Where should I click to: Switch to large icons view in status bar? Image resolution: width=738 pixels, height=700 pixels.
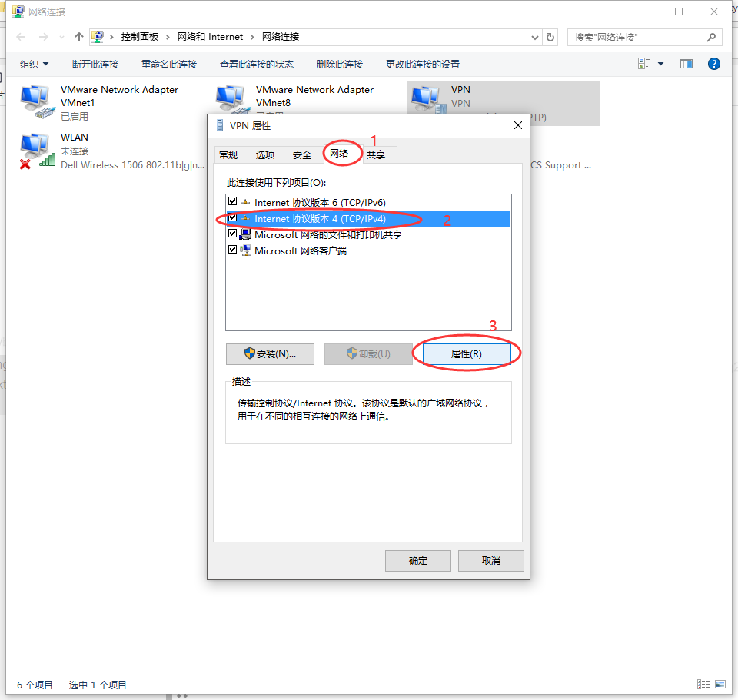coord(720,685)
